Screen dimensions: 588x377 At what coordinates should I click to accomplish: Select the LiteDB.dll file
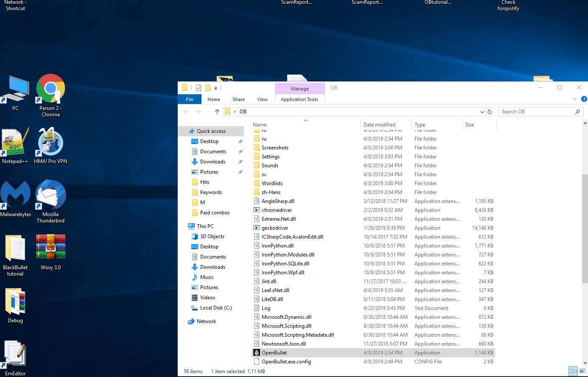373,299
